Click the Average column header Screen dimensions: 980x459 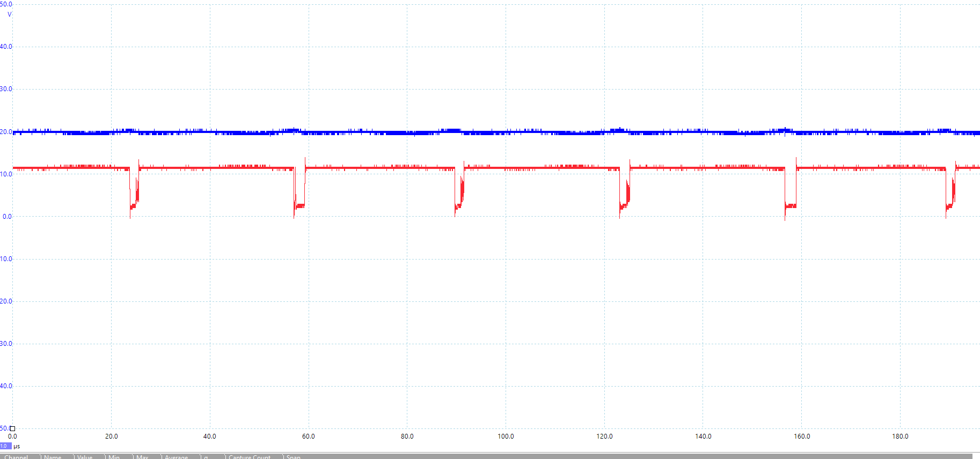point(177,457)
